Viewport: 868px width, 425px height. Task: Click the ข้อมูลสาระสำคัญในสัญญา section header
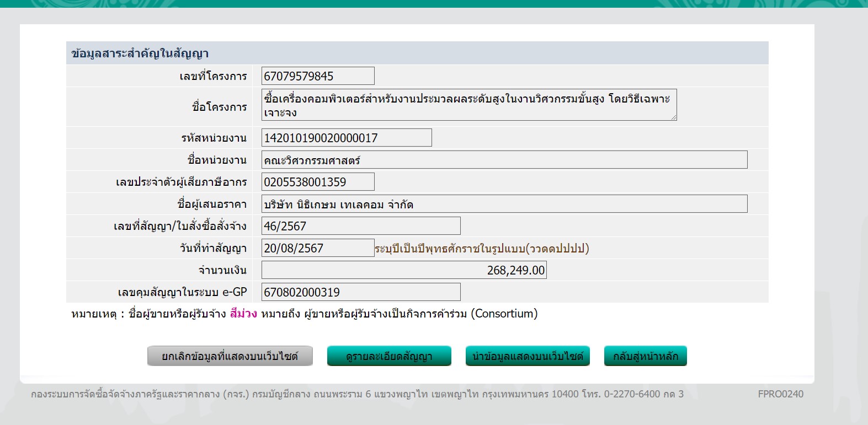coord(140,53)
